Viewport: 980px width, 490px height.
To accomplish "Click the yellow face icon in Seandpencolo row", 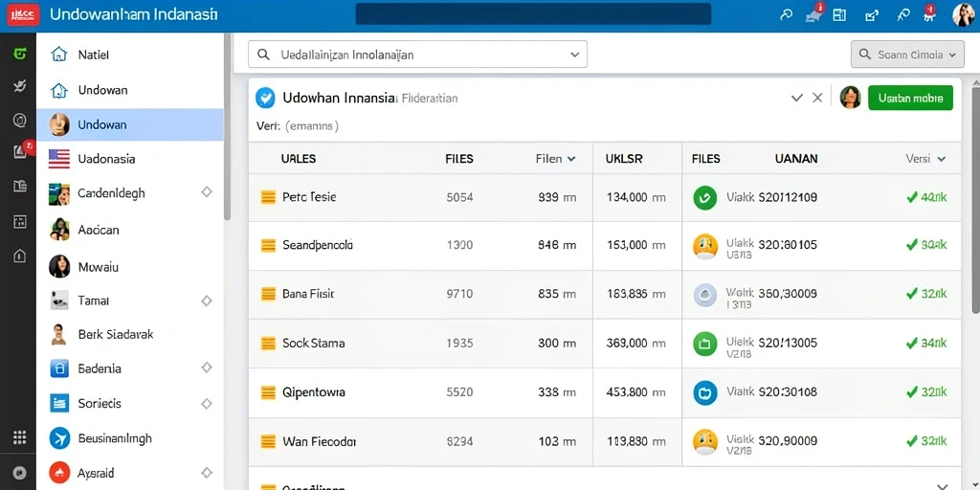I will 705,246.
